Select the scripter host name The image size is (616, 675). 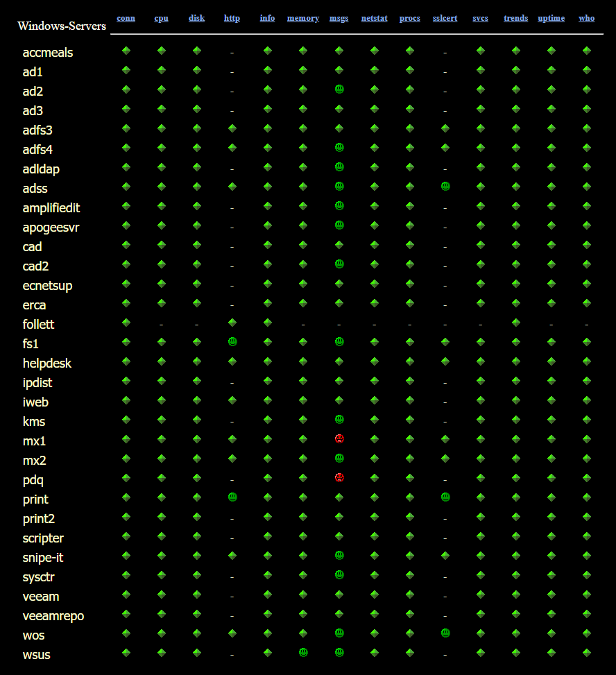tap(43, 538)
